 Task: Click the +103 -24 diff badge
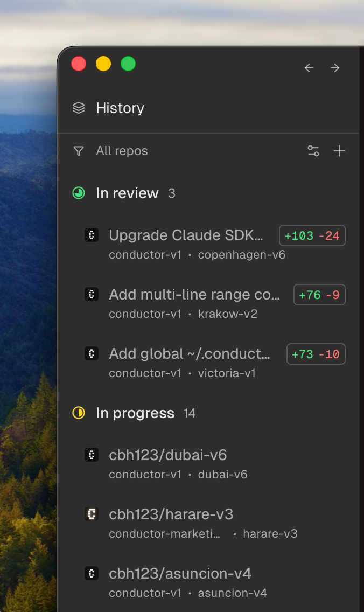click(x=312, y=235)
